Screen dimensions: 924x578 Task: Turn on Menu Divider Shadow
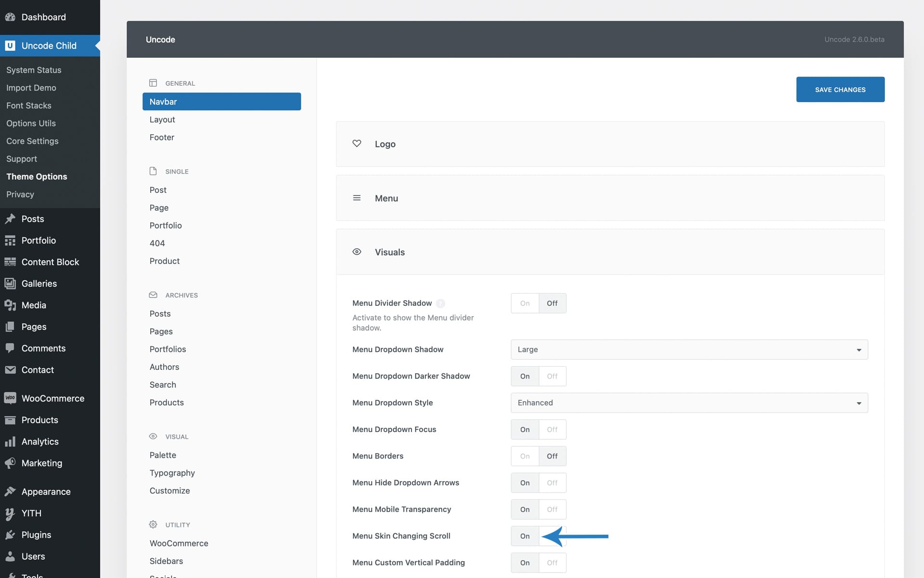(525, 303)
